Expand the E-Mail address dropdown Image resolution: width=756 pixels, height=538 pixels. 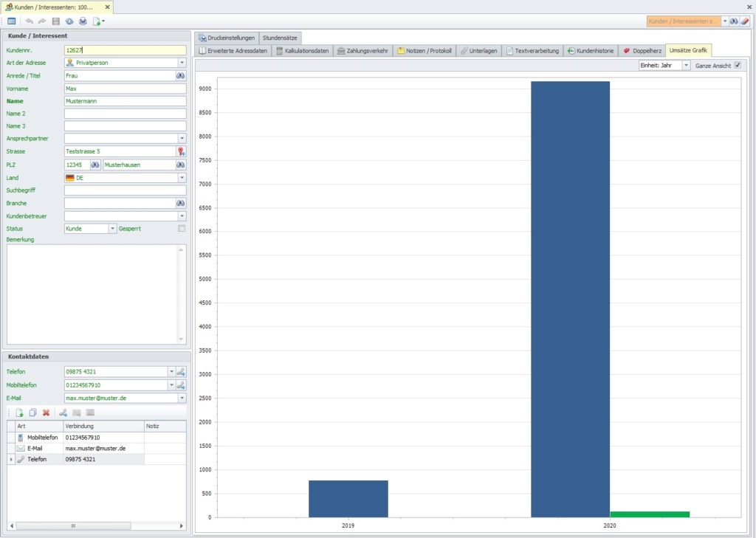pyautogui.click(x=182, y=399)
